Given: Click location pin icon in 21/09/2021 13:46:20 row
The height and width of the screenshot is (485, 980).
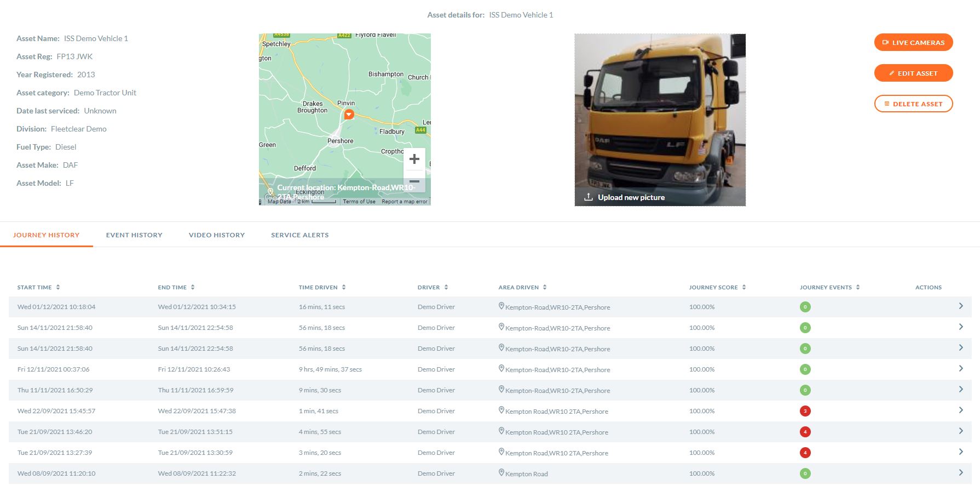Looking at the screenshot, I should coord(501,431).
